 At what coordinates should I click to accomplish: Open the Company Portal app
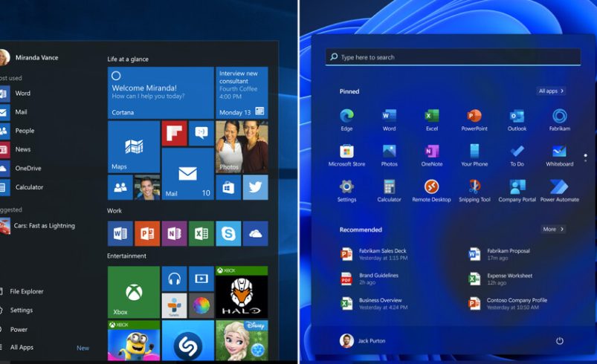(x=517, y=189)
